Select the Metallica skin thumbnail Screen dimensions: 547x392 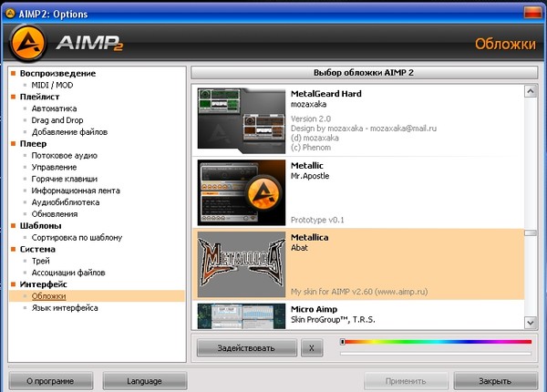click(x=242, y=264)
